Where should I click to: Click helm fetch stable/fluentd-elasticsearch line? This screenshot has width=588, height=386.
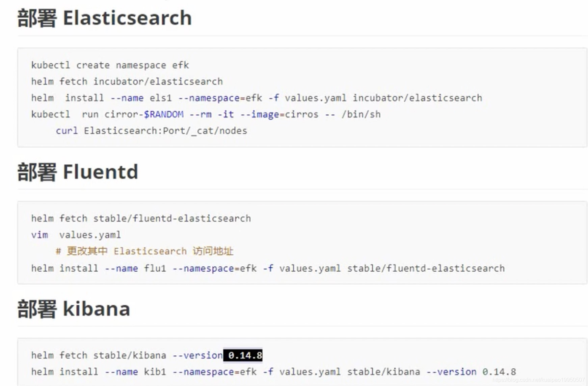(141, 218)
